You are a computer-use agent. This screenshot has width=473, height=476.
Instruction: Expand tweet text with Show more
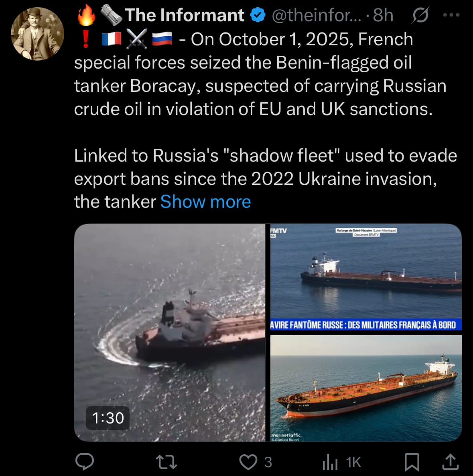205,202
